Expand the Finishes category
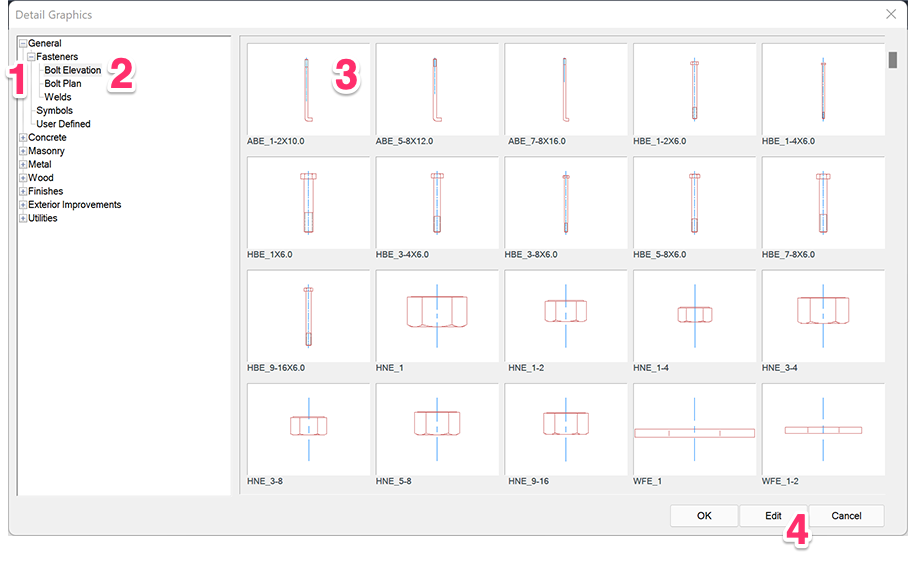 click(23, 191)
